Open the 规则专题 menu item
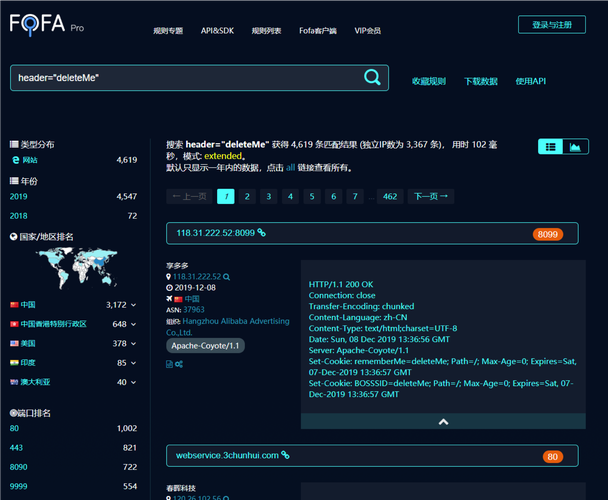Screen dimensions: 608x500 coord(168,31)
